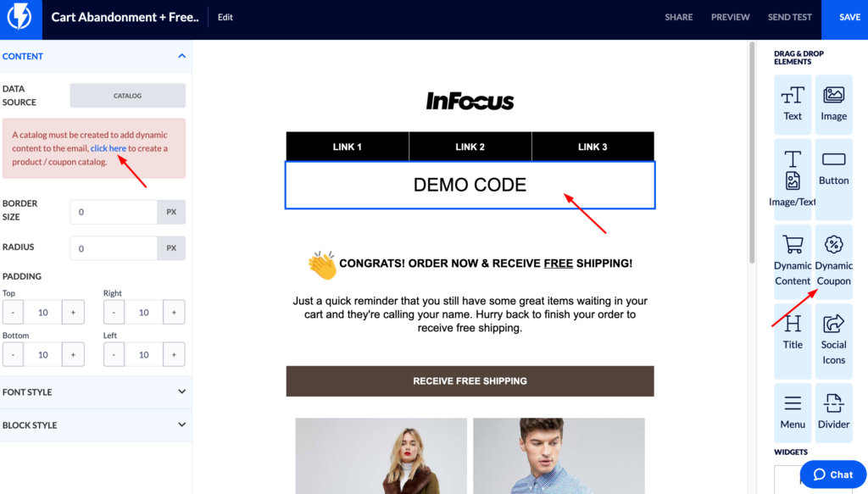Open the Chat support widget

point(832,474)
